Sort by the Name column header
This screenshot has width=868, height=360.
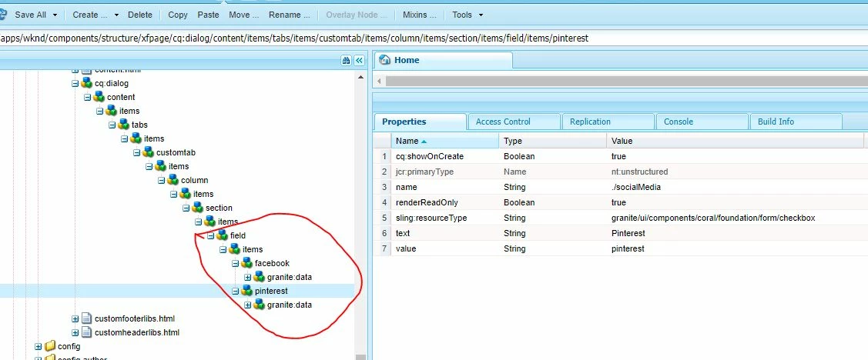pos(445,141)
